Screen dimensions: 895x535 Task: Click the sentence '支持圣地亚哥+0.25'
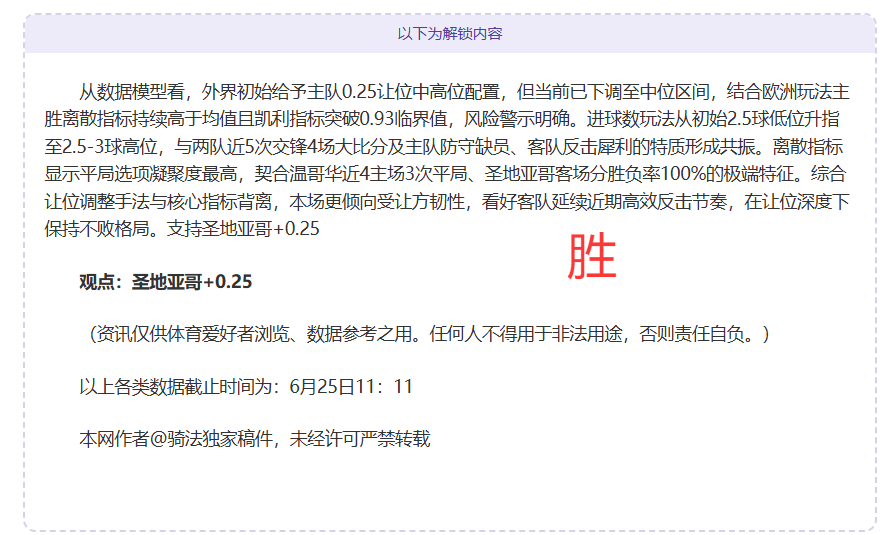243,229
